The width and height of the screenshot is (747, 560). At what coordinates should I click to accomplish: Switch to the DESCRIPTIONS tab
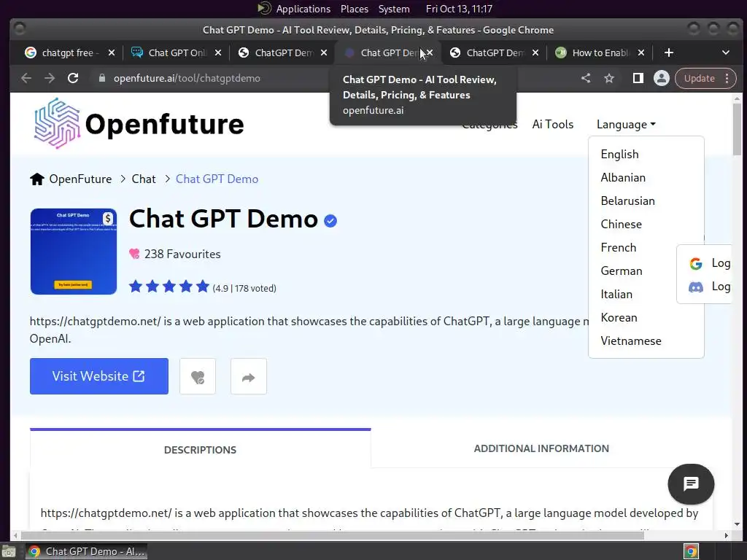(x=200, y=449)
